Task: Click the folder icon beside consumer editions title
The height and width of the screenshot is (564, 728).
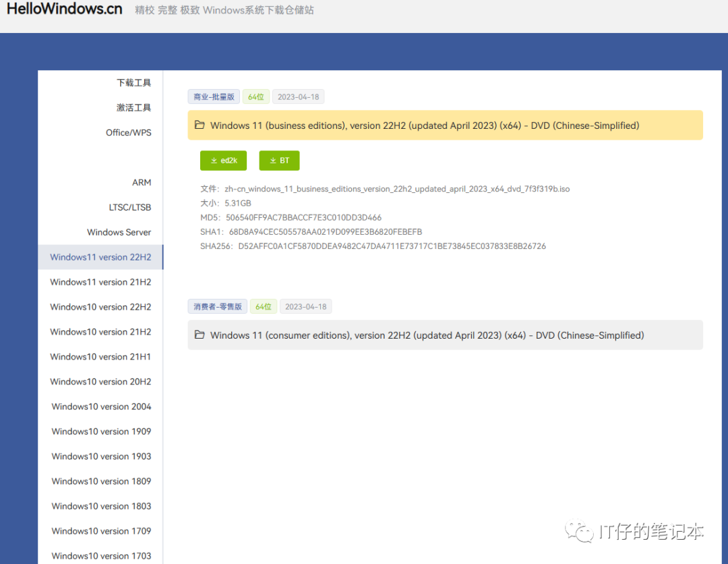Action: (200, 335)
